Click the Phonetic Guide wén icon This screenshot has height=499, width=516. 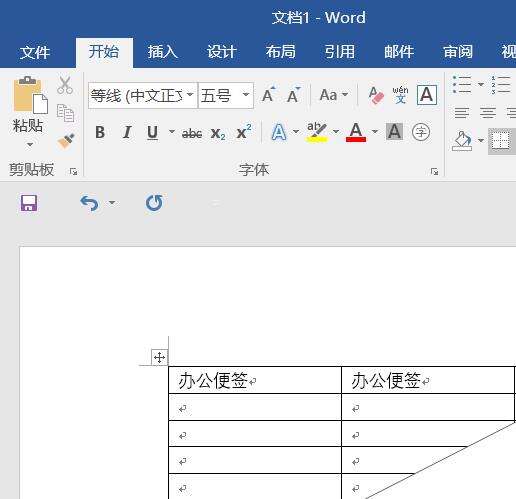click(x=400, y=95)
